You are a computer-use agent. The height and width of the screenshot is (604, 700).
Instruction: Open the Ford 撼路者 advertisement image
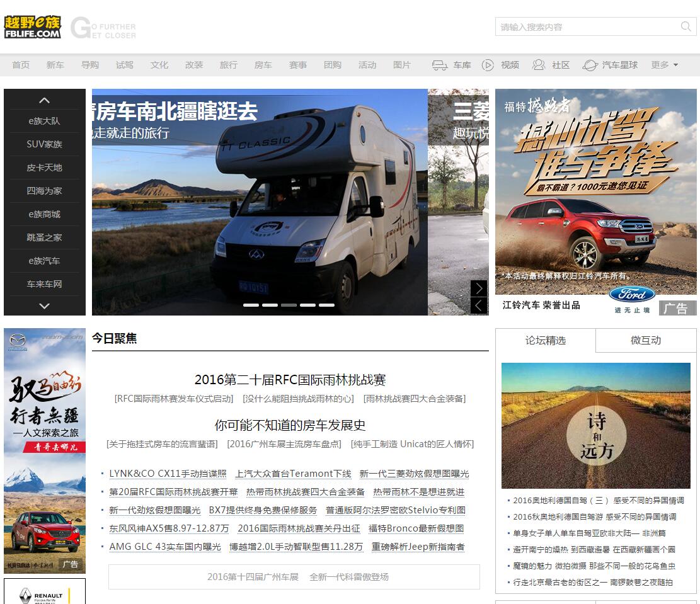click(595, 202)
